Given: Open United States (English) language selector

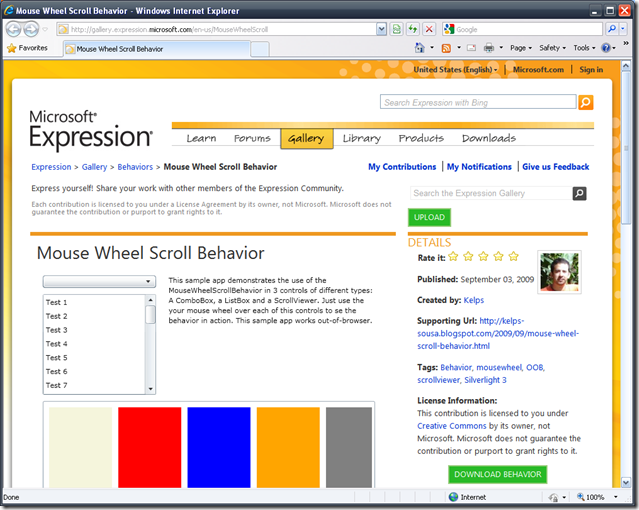Looking at the screenshot, I should pyautogui.click(x=456, y=70).
